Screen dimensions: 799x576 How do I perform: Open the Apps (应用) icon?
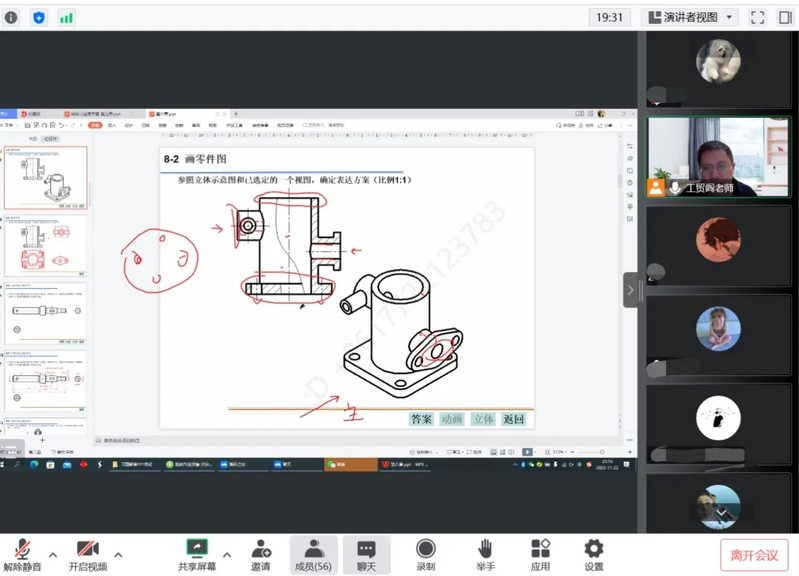540,554
